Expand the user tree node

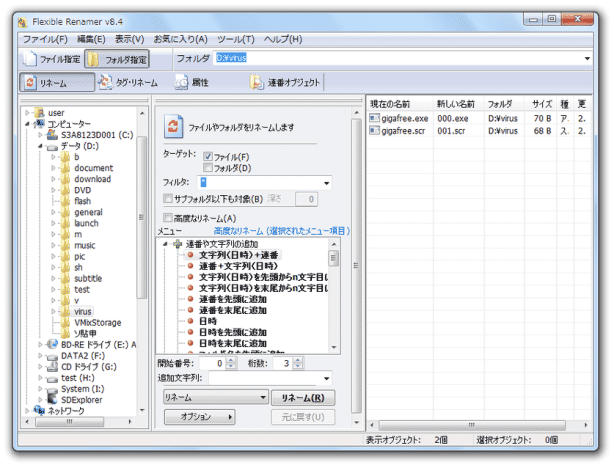click(x=27, y=113)
